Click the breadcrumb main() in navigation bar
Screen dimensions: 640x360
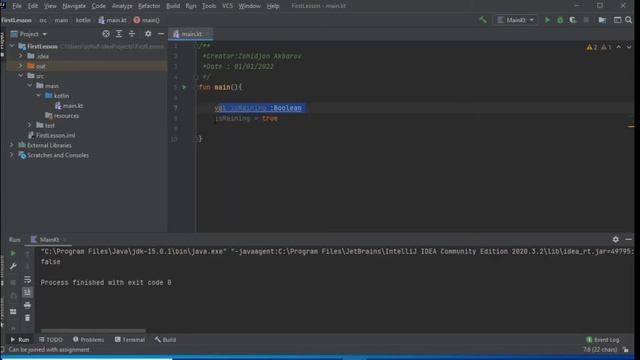pos(147,20)
